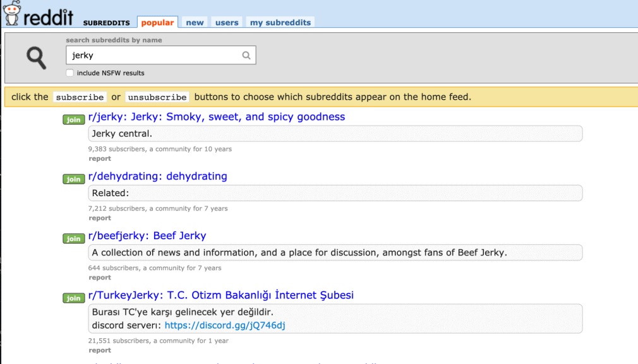638x364 pixels.
Task: Open r/beefjerky: Beef Jerky link
Action: 147,236
